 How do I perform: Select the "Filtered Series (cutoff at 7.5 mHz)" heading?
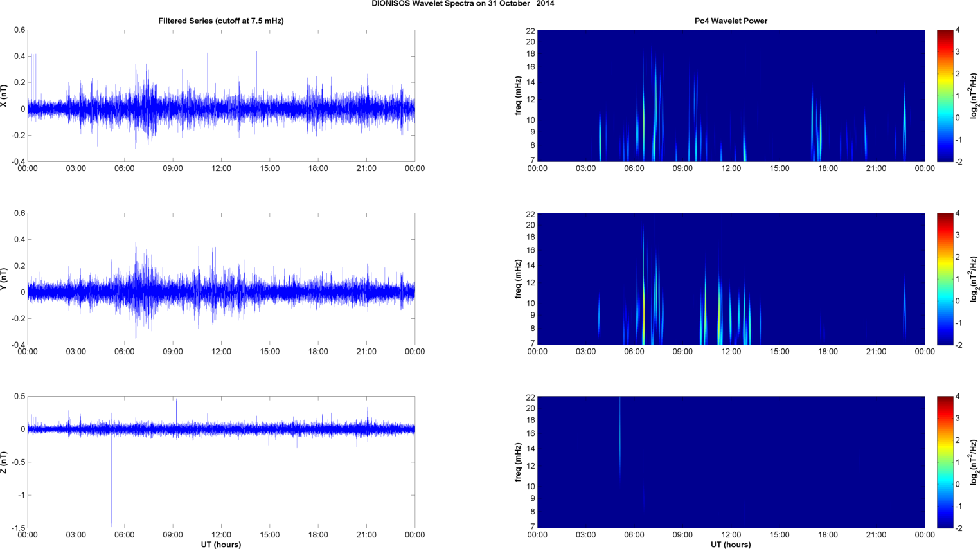click(221, 21)
